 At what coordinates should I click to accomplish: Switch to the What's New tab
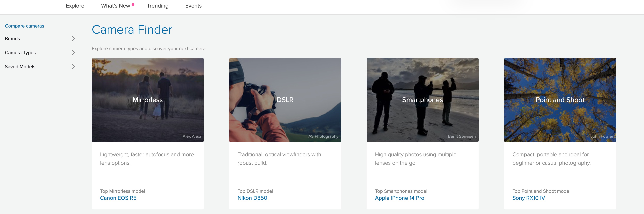tap(115, 5)
